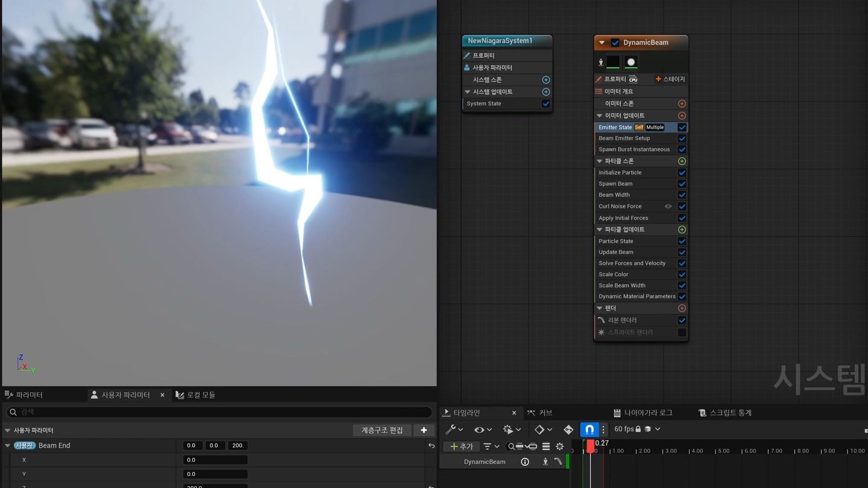Screen dimensions: 868x488
Task: Click the 계층구조 편집 button
Action: click(382, 430)
